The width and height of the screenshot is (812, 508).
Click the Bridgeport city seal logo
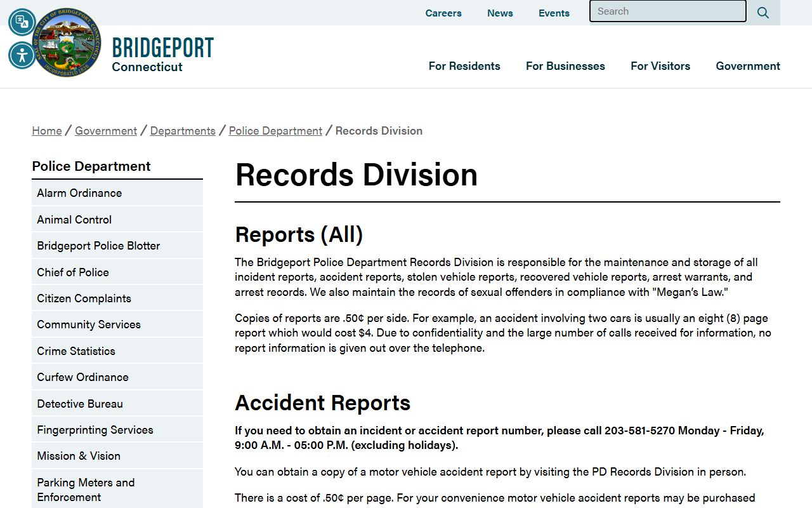pyautogui.click(x=67, y=43)
